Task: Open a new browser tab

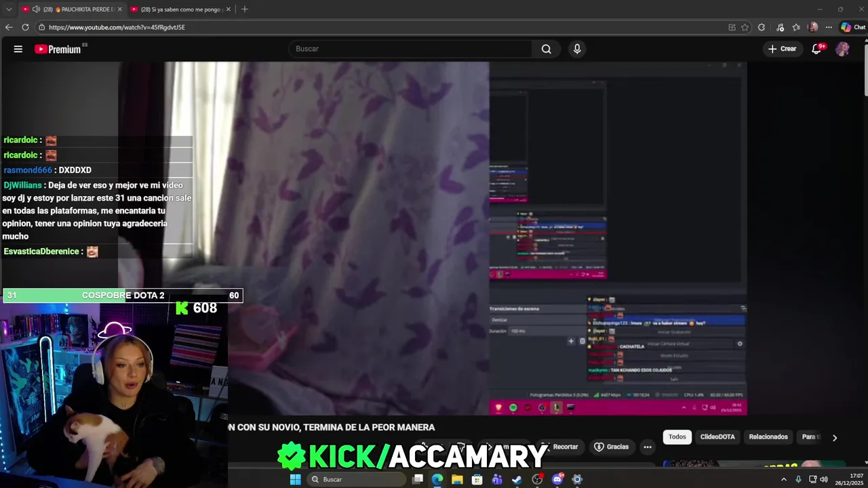Action: tap(244, 9)
